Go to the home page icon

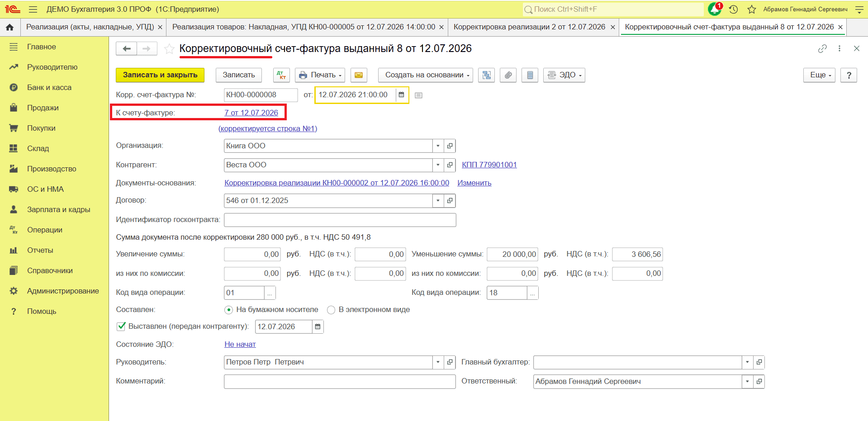pyautogui.click(x=9, y=27)
